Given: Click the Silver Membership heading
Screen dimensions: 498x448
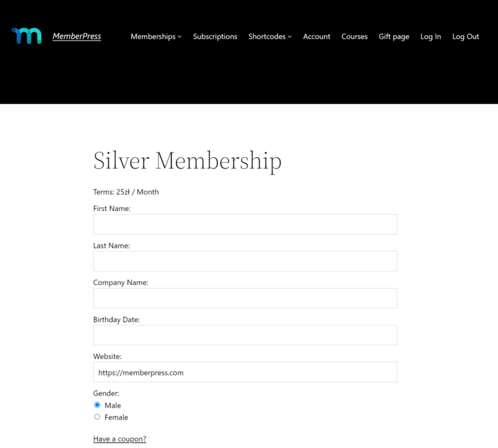Looking at the screenshot, I should point(187,161).
